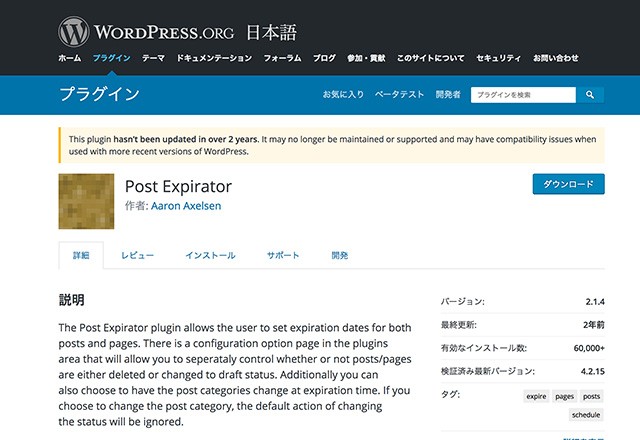Click the install count 60,000+
Screen dimensions: 640x440
(589, 348)
